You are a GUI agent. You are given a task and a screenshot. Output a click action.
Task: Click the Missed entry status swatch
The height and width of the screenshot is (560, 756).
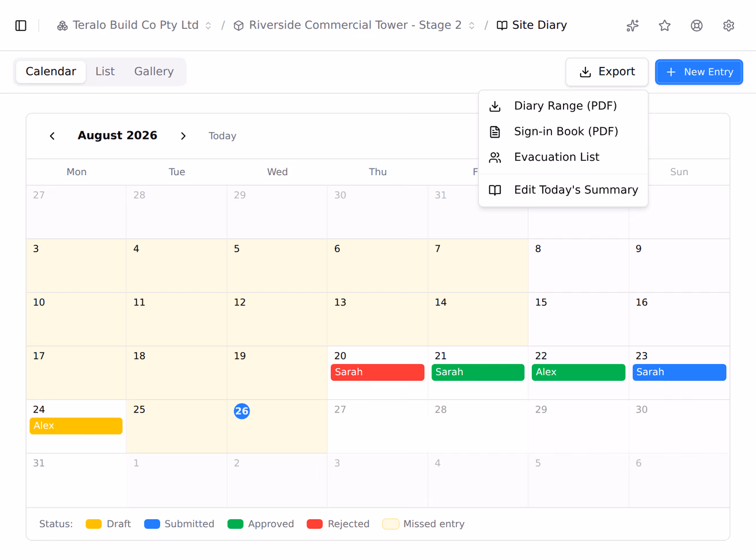pos(391,524)
